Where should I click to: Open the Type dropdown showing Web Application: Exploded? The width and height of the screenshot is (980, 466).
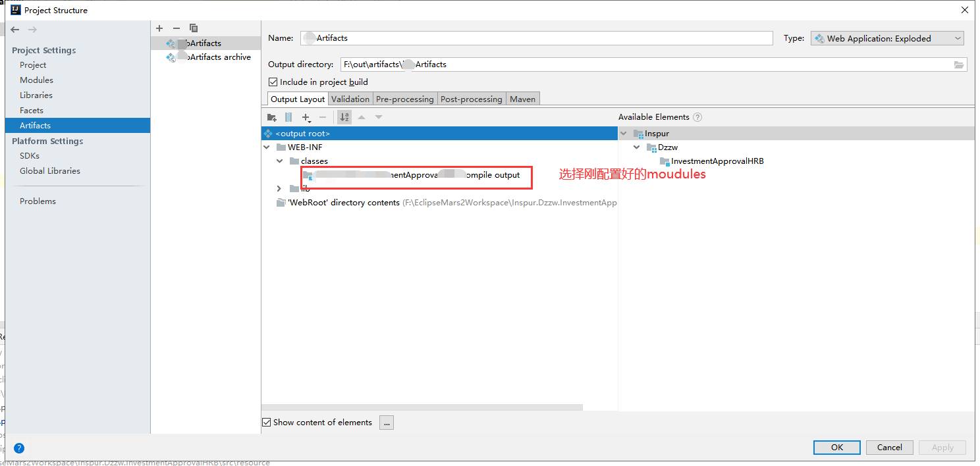point(958,38)
